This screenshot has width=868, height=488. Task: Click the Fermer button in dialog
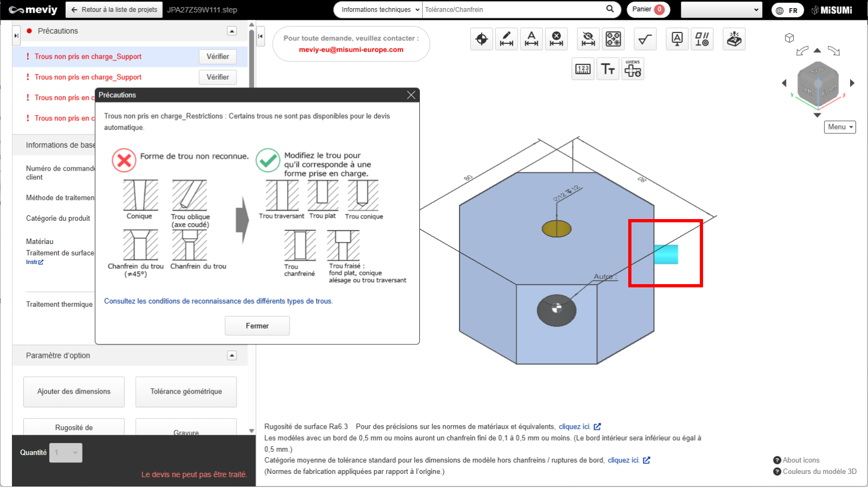point(257,326)
